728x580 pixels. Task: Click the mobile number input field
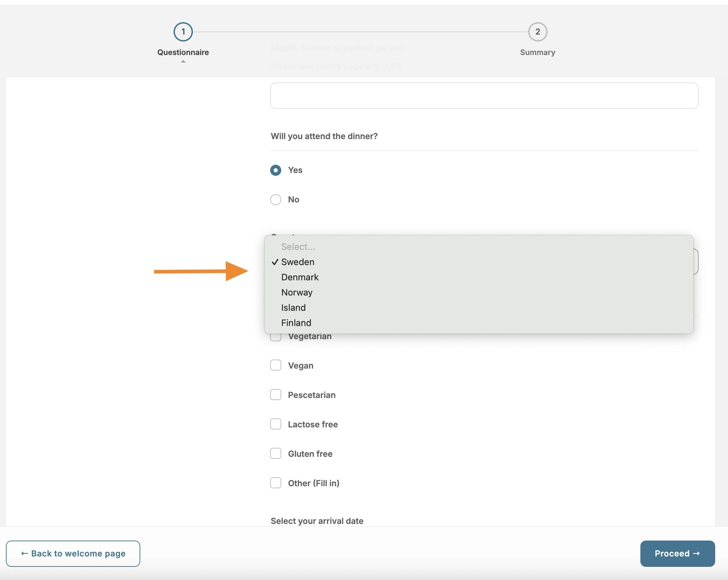click(484, 96)
